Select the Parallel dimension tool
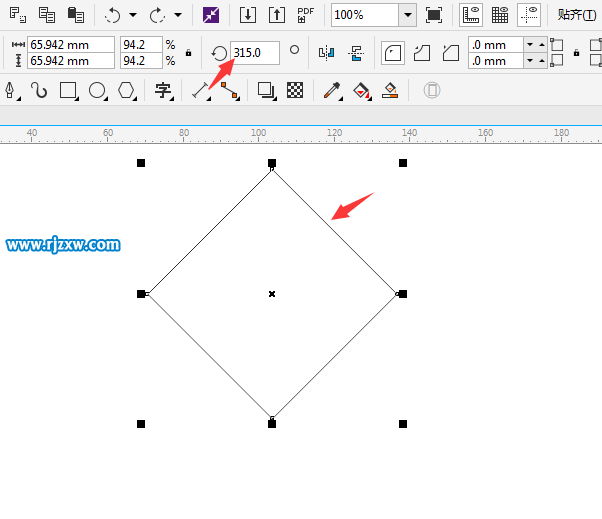Image resolution: width=602 pixels, height=519 pixels. tap(200, 91)
